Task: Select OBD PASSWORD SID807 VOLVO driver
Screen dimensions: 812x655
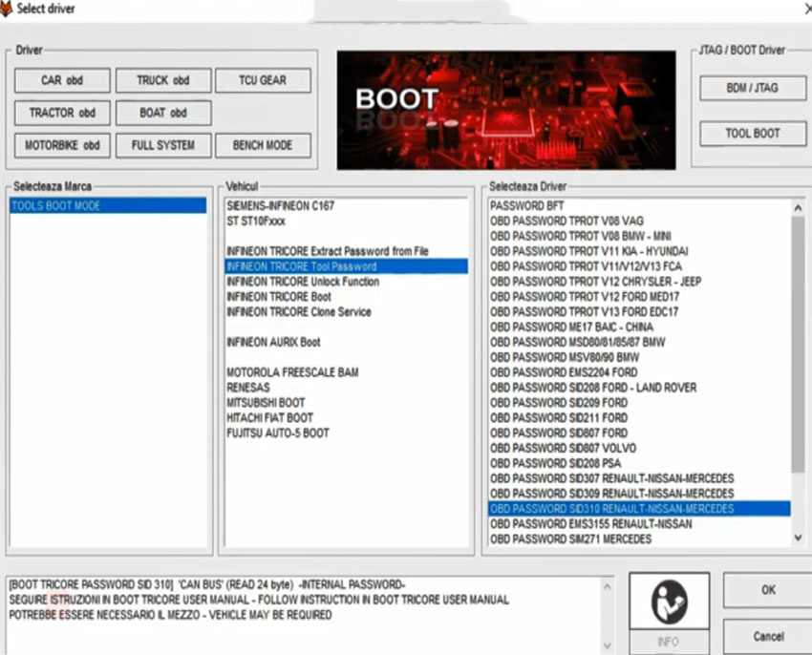Action: (563, 448)
